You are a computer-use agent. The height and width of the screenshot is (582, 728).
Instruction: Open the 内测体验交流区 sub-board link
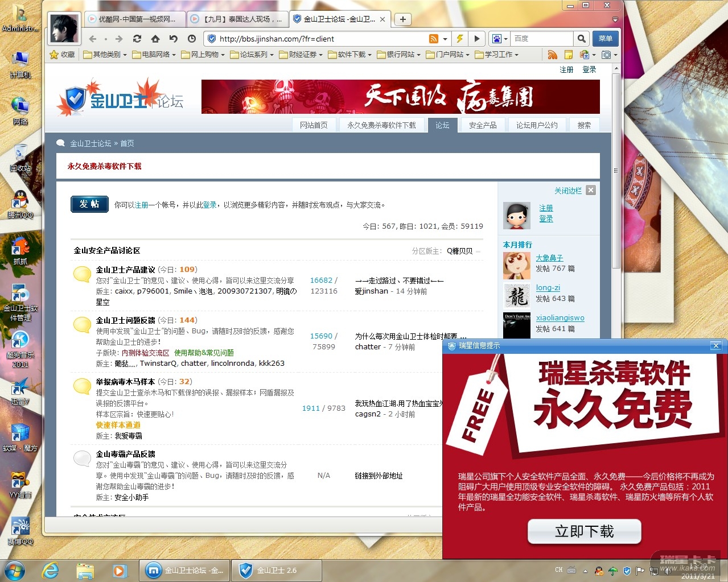click(145, 353)
